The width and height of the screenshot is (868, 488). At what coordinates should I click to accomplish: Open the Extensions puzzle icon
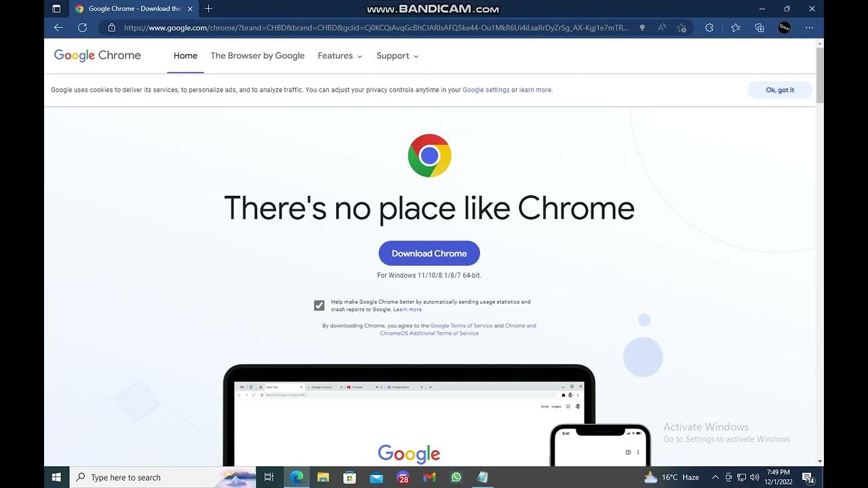pyautogui.click(x=709, y=28)
